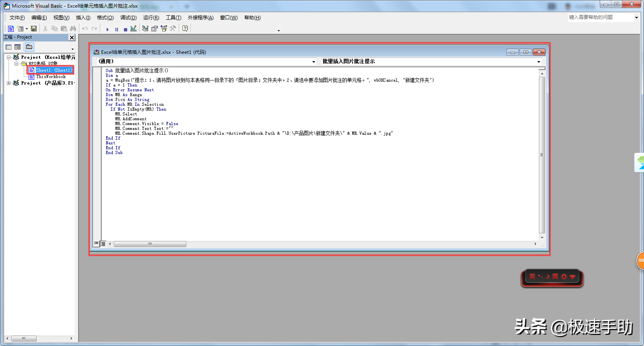Screen dimensions: 644x346
Task: Select Sheet1 (Sheet1) in project tree
Action: [x=54, y=70]
